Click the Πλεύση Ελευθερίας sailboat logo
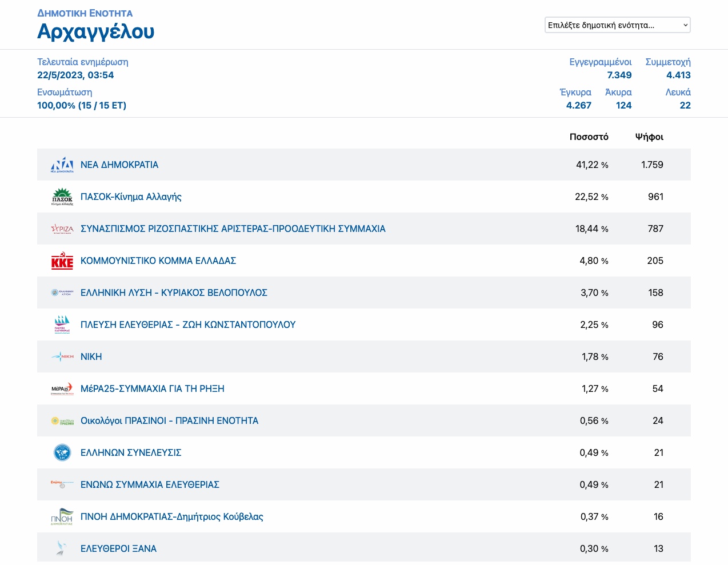The height and width of the screenshot is (565, 728). tap(62, 324)
